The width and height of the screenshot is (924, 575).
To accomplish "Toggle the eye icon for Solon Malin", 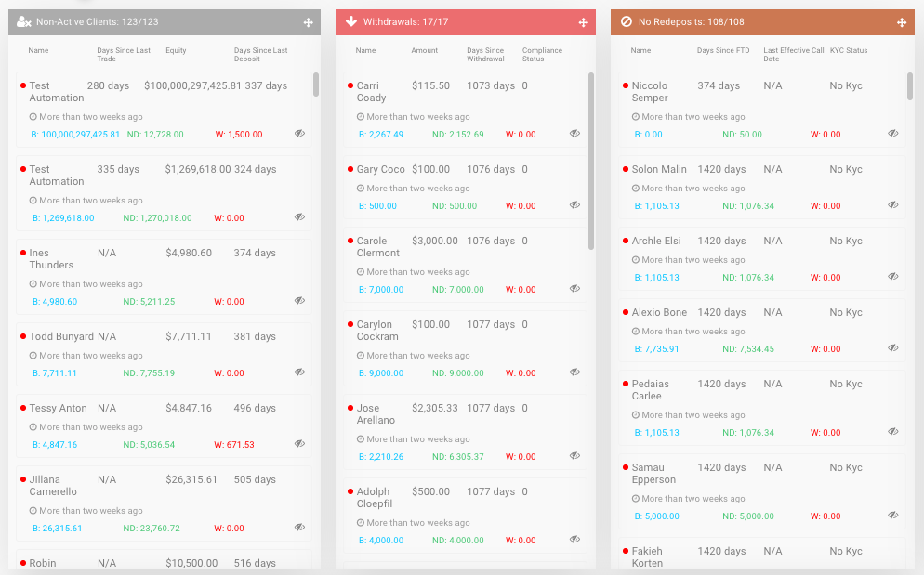I will pos(893,205).
